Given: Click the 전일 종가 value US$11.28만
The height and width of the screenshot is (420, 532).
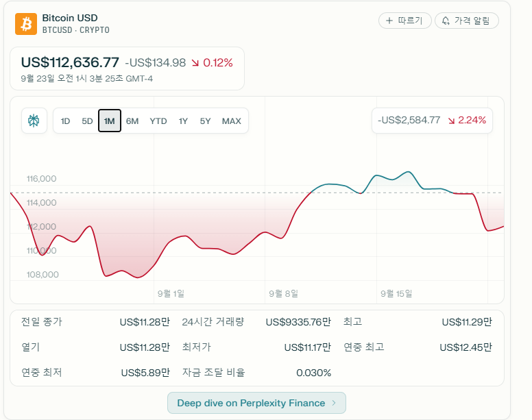Looking at the screenshot, I should point(145,322).
